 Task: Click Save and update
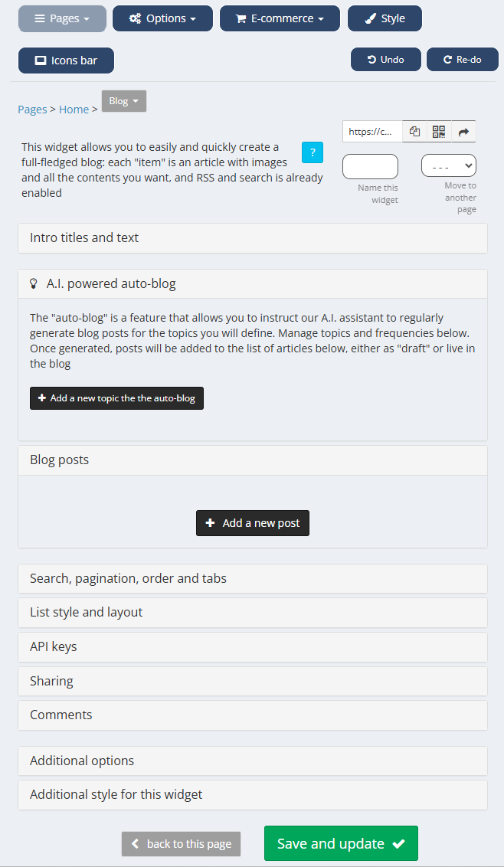tap(341, 843)
